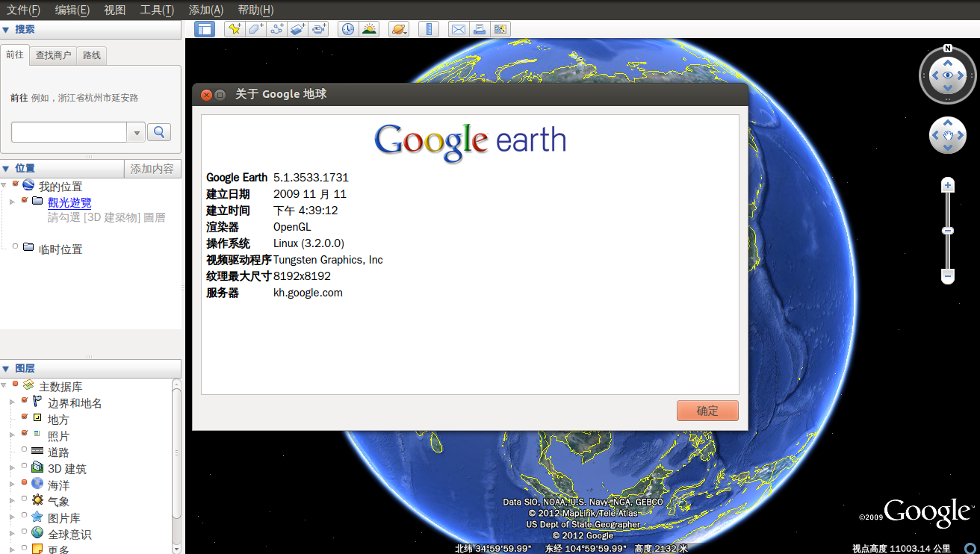
Task: Collapse the 搜索 panel
Action: (x=6, y=29)
